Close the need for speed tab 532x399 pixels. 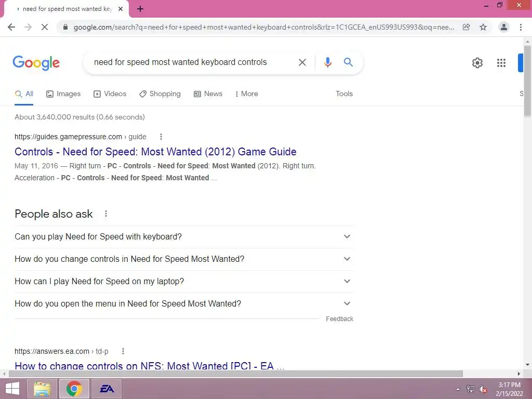coord(121,9)
